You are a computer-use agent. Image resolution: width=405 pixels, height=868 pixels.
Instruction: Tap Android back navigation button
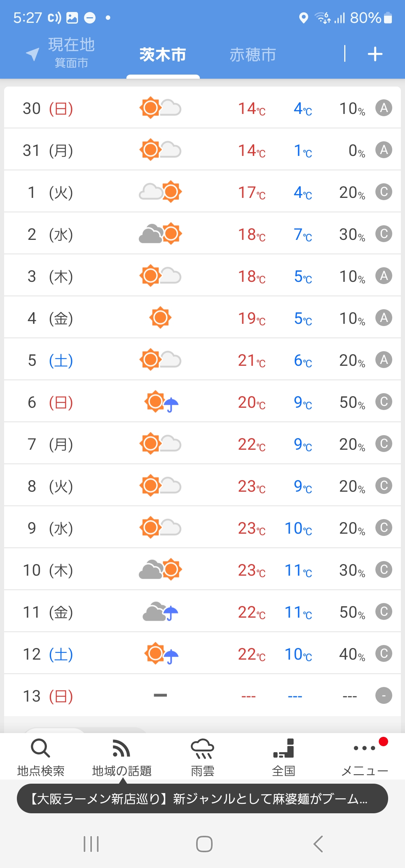pos(318,844)
